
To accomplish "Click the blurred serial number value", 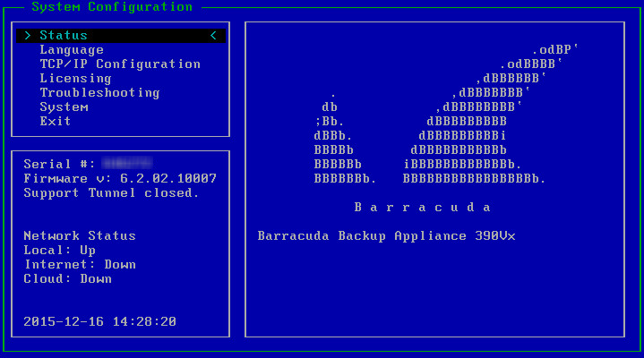I will click(x=127, y=164).
